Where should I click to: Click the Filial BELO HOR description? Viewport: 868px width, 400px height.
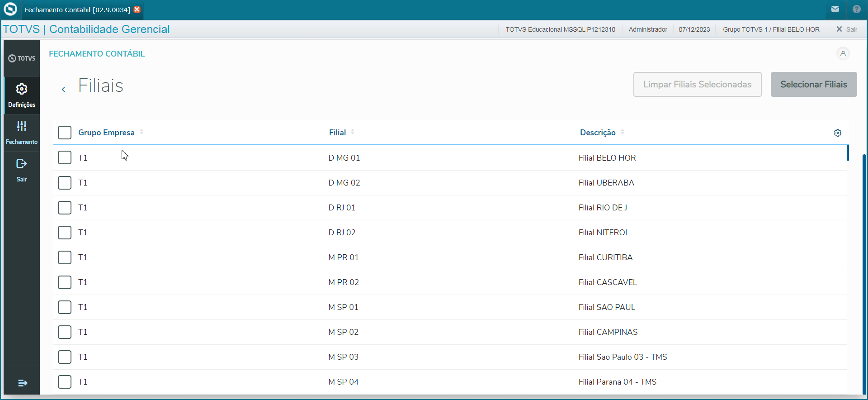607,158
